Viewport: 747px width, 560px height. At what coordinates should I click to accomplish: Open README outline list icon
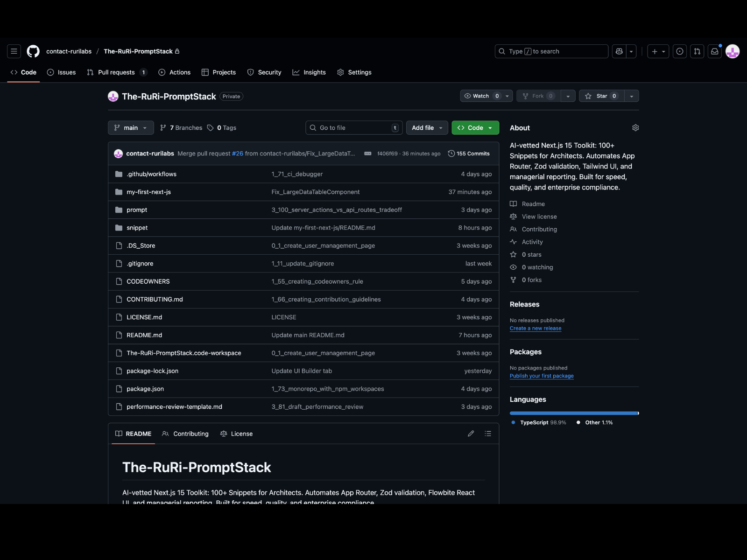pos(488,434)
